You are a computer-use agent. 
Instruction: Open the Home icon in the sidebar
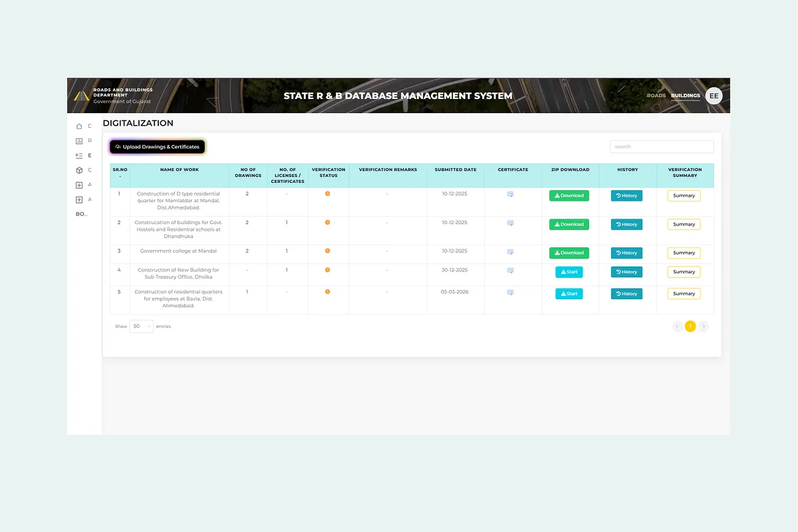(x=80, y=126)
